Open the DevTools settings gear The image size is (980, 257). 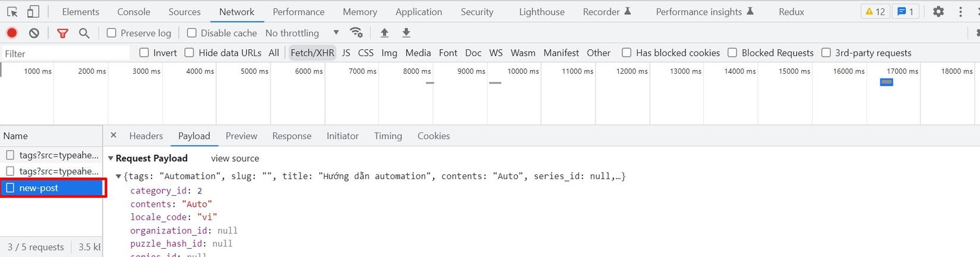coord(938,11)
